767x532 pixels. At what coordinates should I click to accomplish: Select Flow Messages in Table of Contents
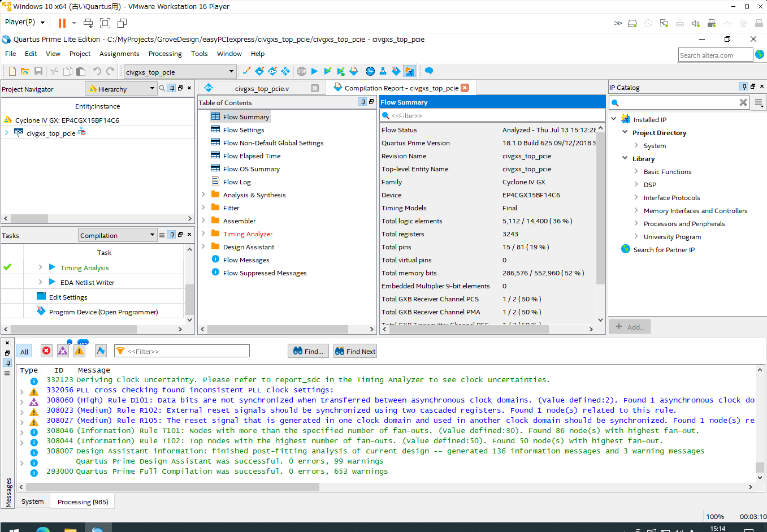pos(246,259)
